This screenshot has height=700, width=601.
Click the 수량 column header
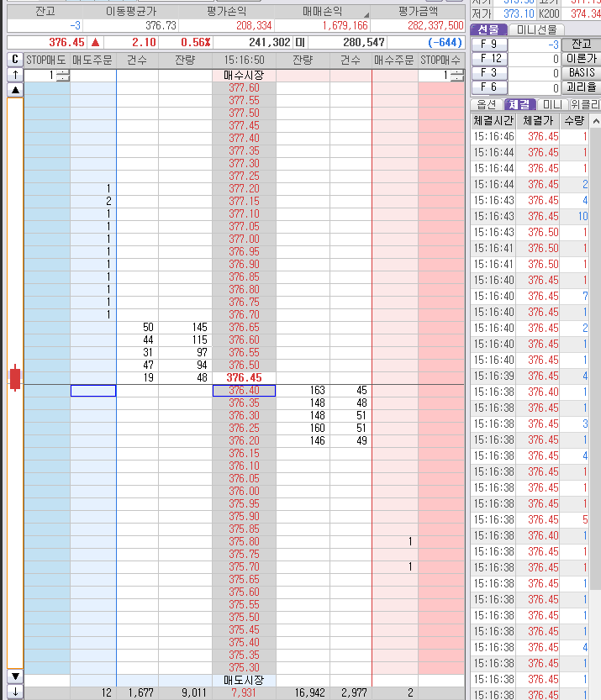(574, 120)
